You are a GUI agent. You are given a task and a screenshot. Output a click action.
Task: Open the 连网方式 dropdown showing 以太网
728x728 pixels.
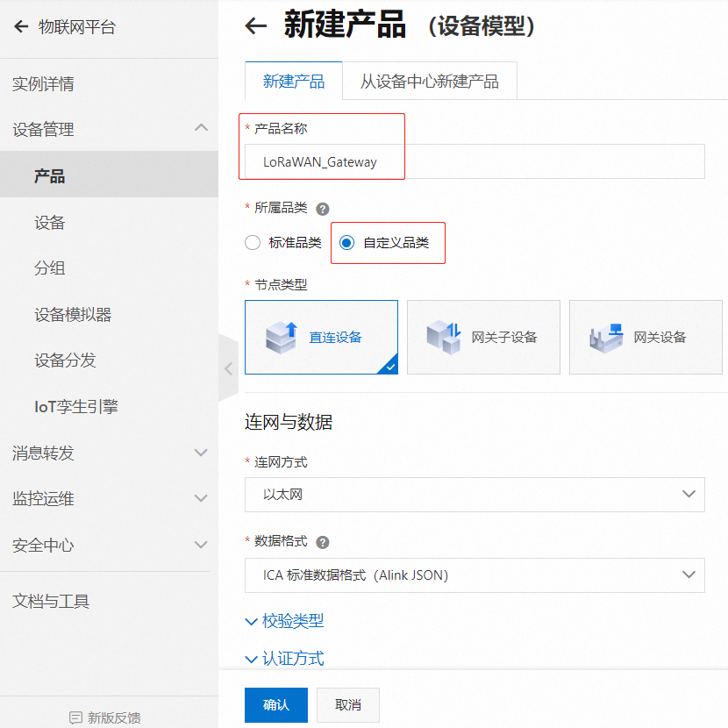tap(475, 495)
